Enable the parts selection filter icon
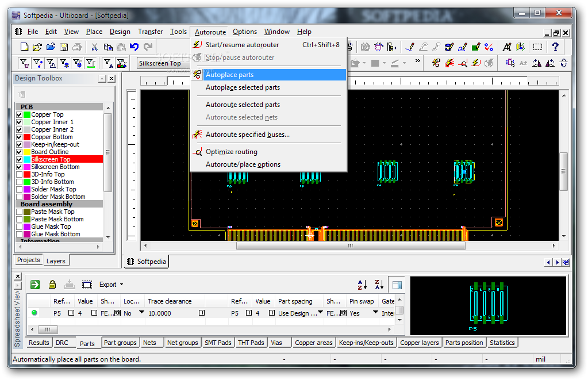This screenshot has width=588, height=380. (24, 63)
